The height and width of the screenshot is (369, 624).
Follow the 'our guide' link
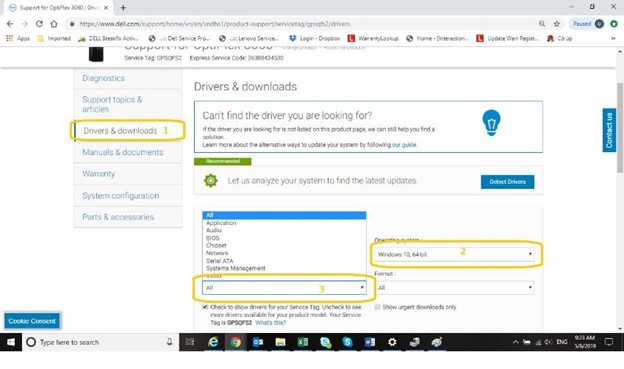[404, 144]
